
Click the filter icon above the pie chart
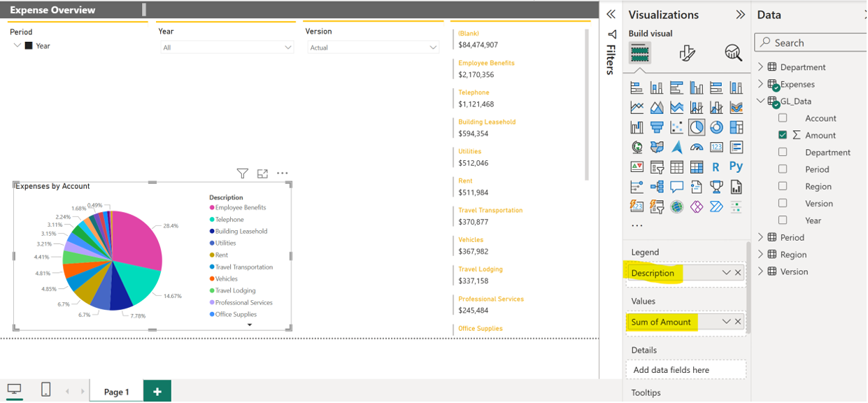(x=242, y=174)
